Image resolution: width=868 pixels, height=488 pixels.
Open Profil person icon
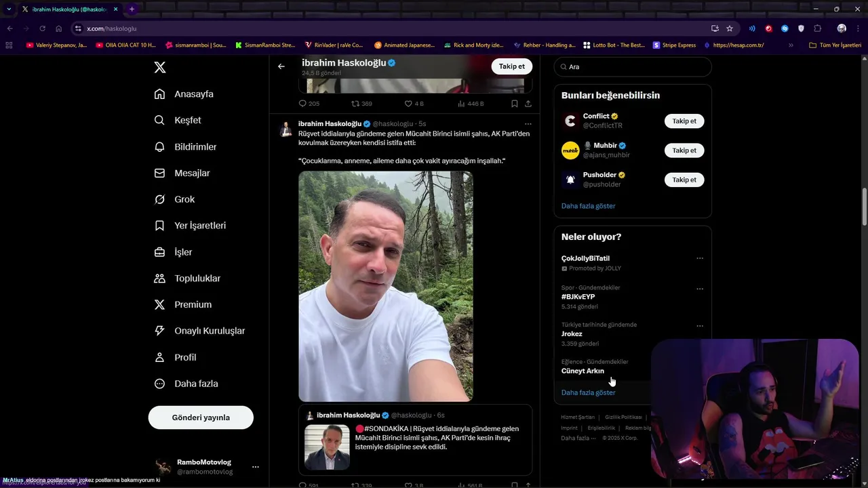(159, 357)
